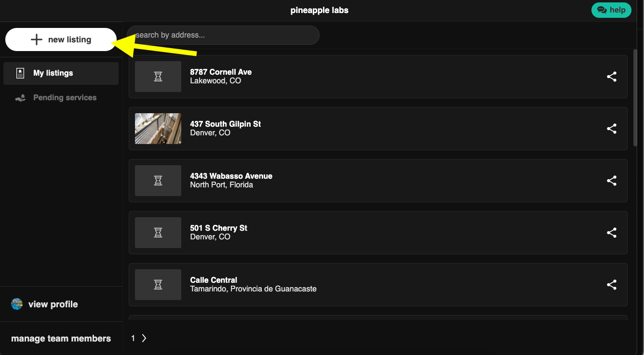Share the 501 S Cherry St listing

(611, 233)
